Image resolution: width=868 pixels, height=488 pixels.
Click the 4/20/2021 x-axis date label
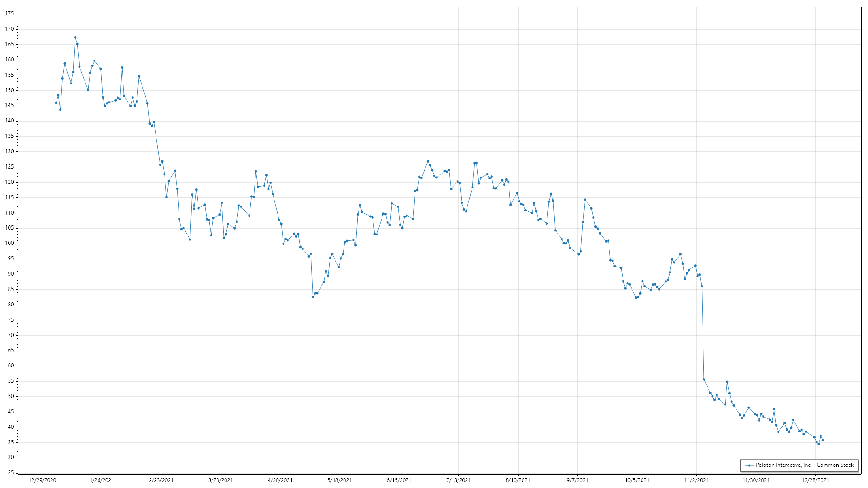pyautogui.click(x=280, y=480)
